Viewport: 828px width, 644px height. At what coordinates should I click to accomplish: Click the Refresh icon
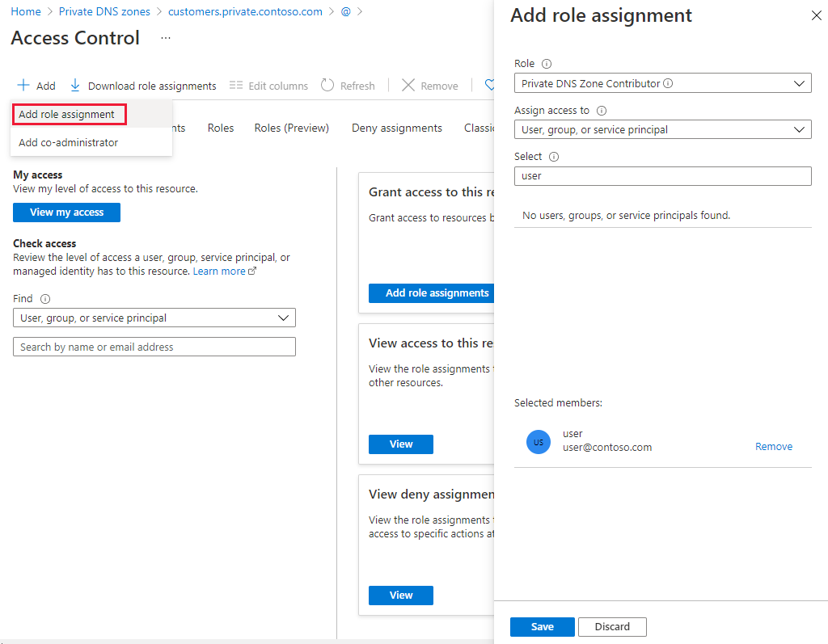click(x=327, y=86)
